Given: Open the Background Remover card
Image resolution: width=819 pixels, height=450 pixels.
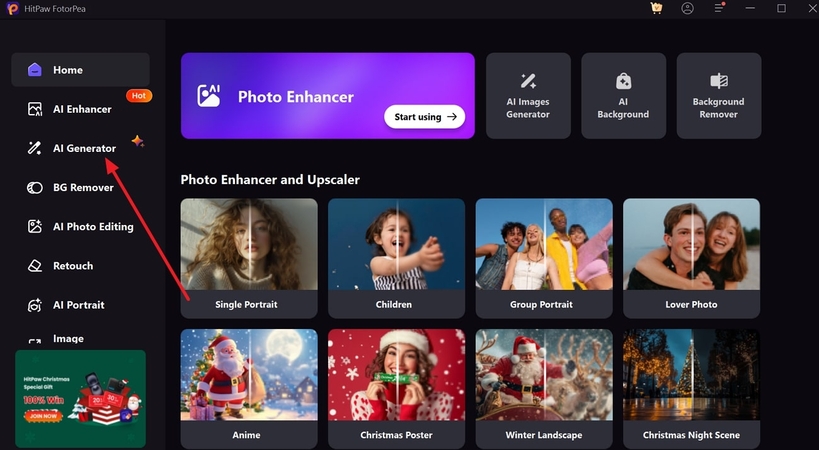Looking at the screenshot, I should point(719,96).
